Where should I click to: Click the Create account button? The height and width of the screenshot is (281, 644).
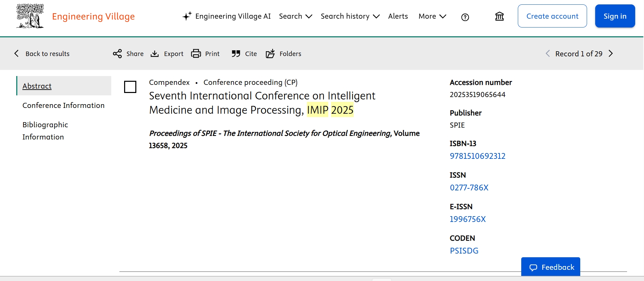(x=552, y=16)
